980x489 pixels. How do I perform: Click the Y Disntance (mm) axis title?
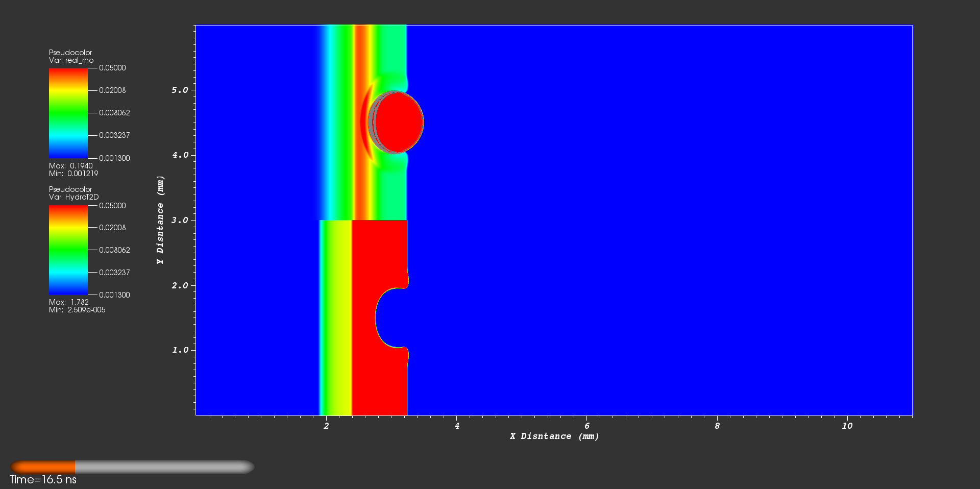[x=160, y=220]
